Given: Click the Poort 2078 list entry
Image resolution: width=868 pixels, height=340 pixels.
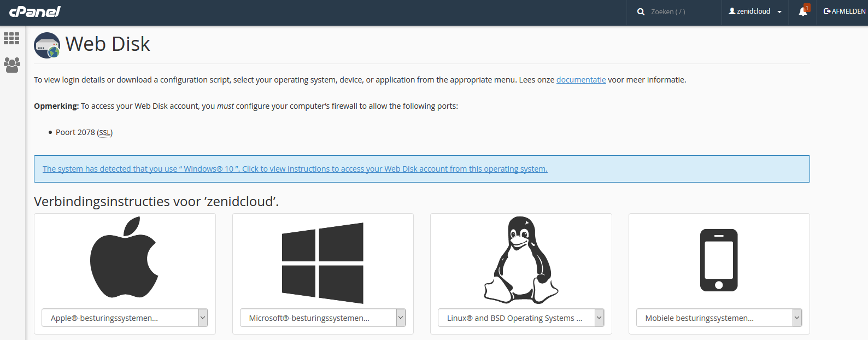Looking at the screenshot, I should pyautogui.click(x=84, y=132).
